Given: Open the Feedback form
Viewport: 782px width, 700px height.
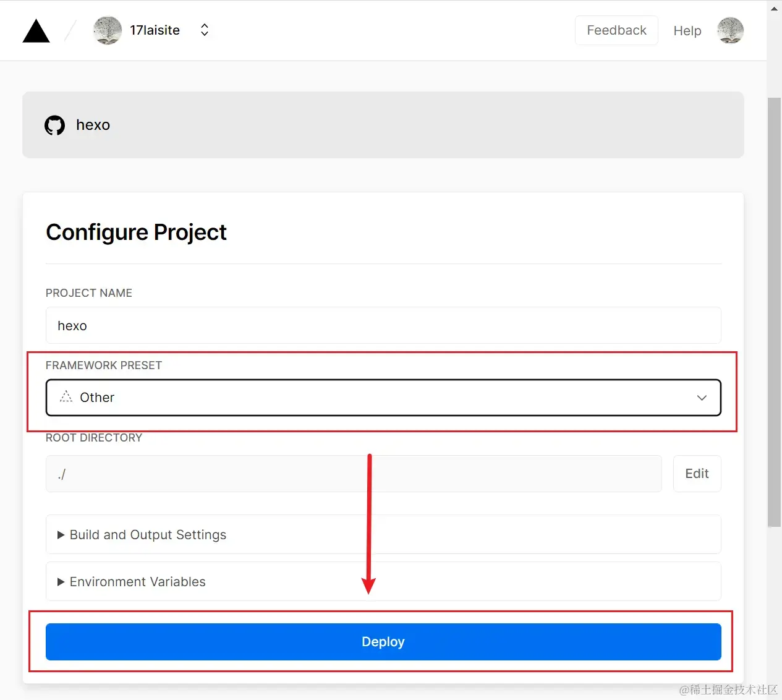Looking at the screenshot, I should (616, 30).
